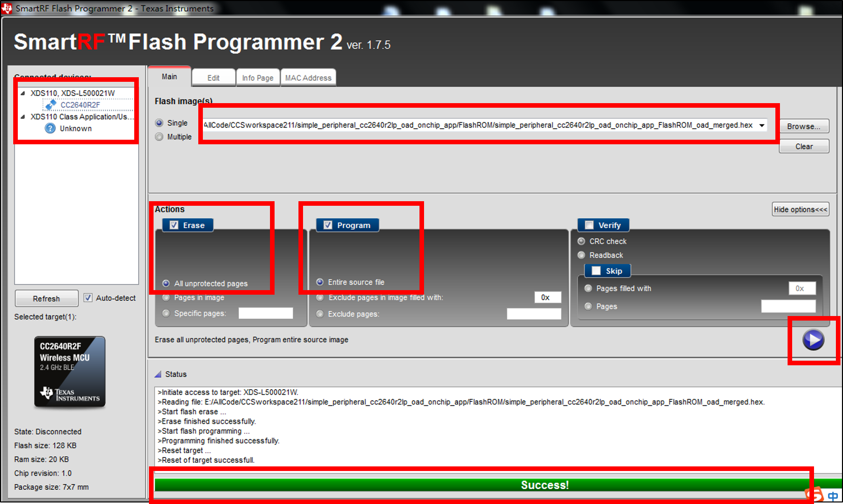Viewport: 843px width, 504px height.
Task: Select the Entire source file program option
Action: (x=320, y=282)
